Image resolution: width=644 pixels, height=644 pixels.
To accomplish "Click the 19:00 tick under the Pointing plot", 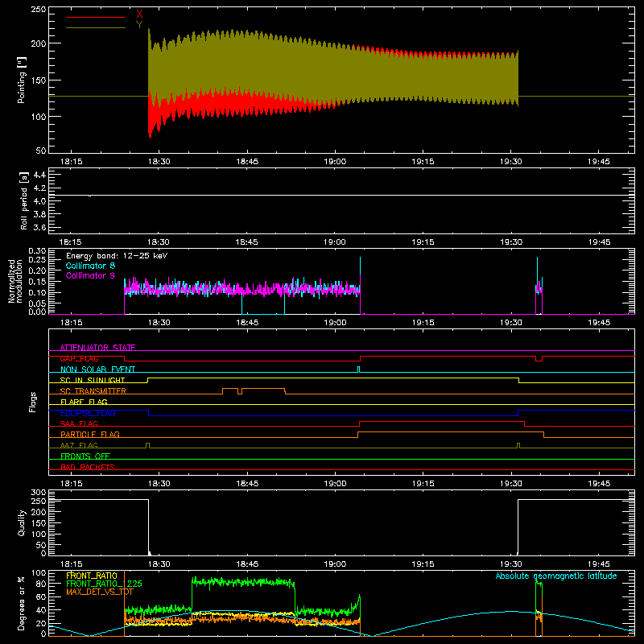I will (x=335, y=162).
